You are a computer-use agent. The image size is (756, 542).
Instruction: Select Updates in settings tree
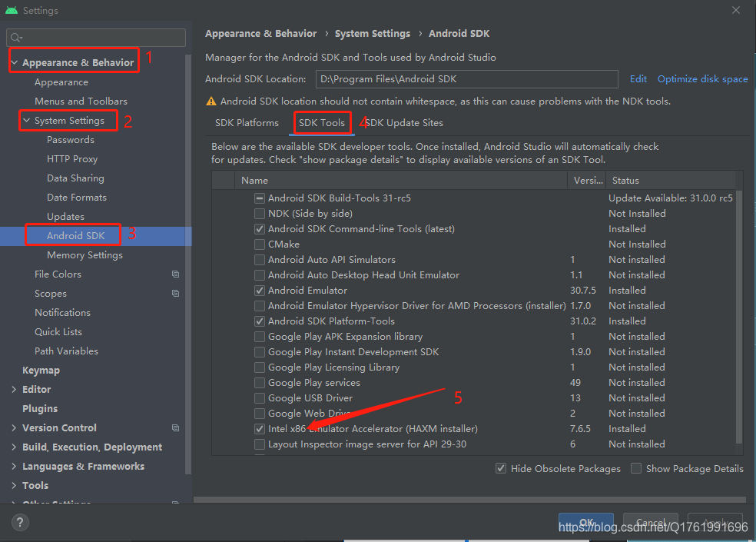click(65, 217)
